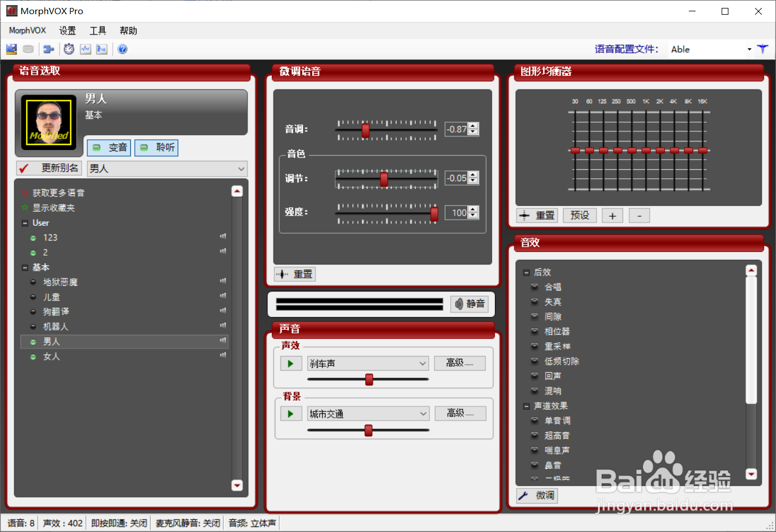Open the 设置 settings menu

tap(67, 31)
